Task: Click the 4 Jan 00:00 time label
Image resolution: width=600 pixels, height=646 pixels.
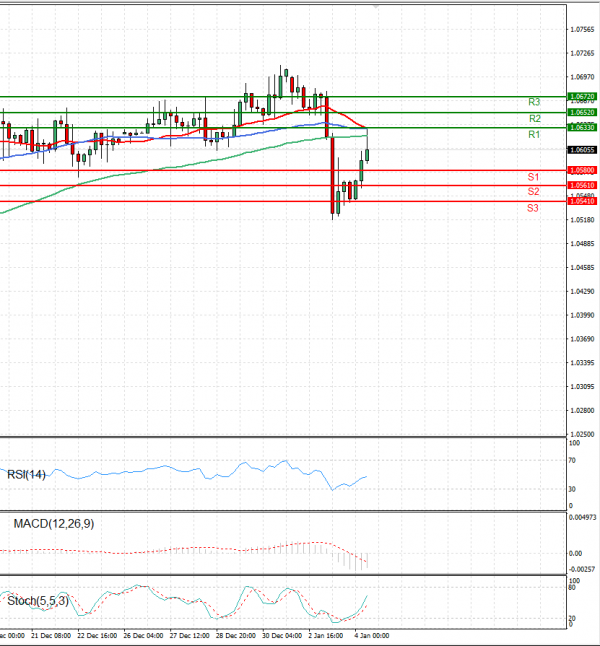Action: tap(372, 636)
